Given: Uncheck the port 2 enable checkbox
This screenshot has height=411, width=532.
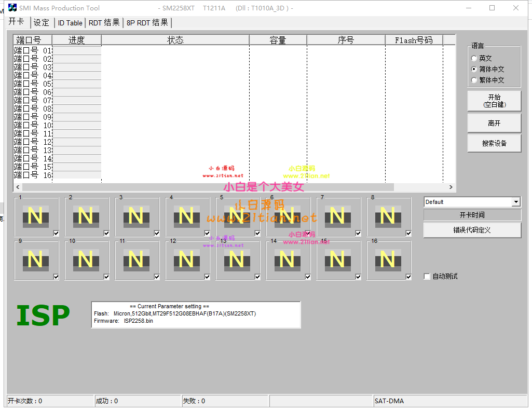Looking at the screenshot, I should (x=106, y=234).
